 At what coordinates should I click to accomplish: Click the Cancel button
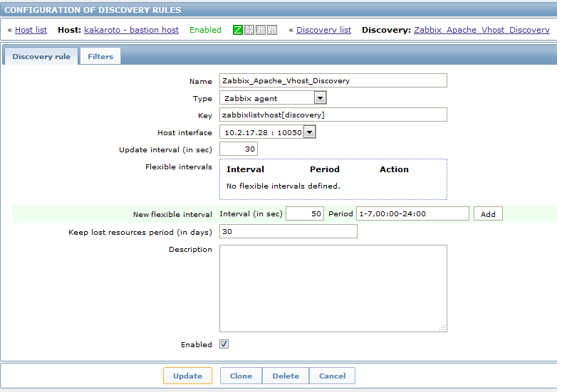click(332, 376)
